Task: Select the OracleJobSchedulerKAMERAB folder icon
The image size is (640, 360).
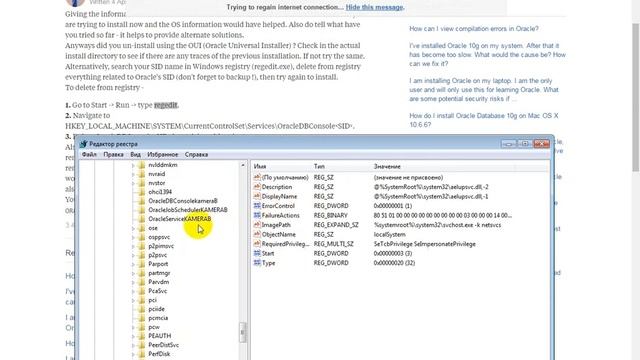Action: pos(141,210)
